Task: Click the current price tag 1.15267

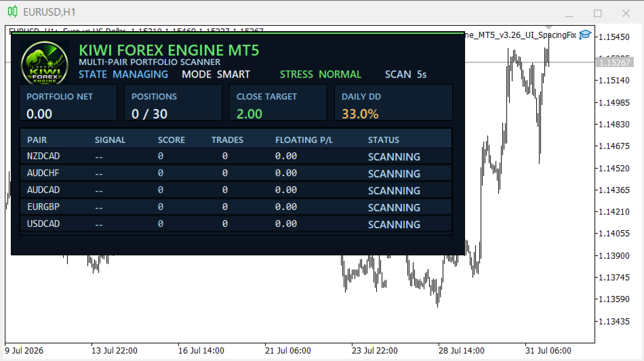Action: 614,62
